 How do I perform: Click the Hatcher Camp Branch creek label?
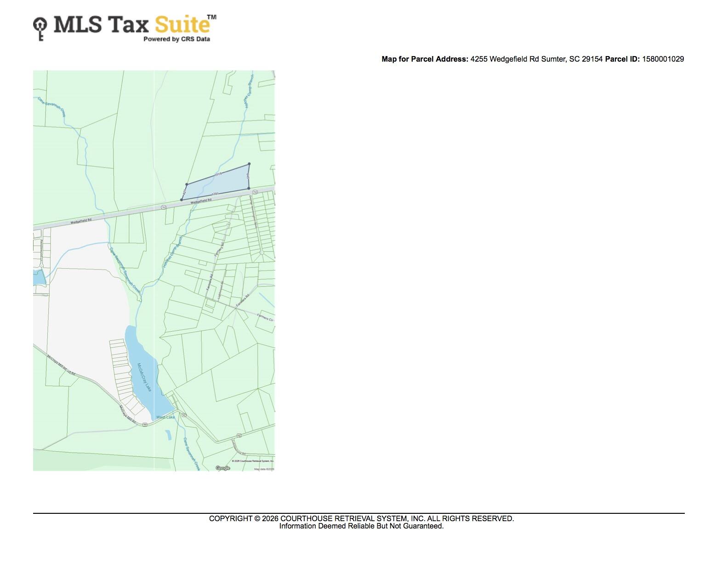coord(172,253)
